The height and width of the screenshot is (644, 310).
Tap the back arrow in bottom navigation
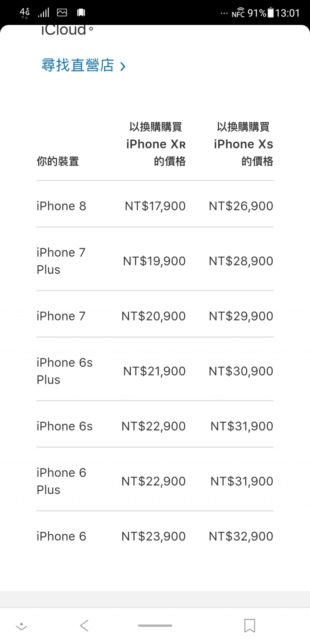pos(84,626)
